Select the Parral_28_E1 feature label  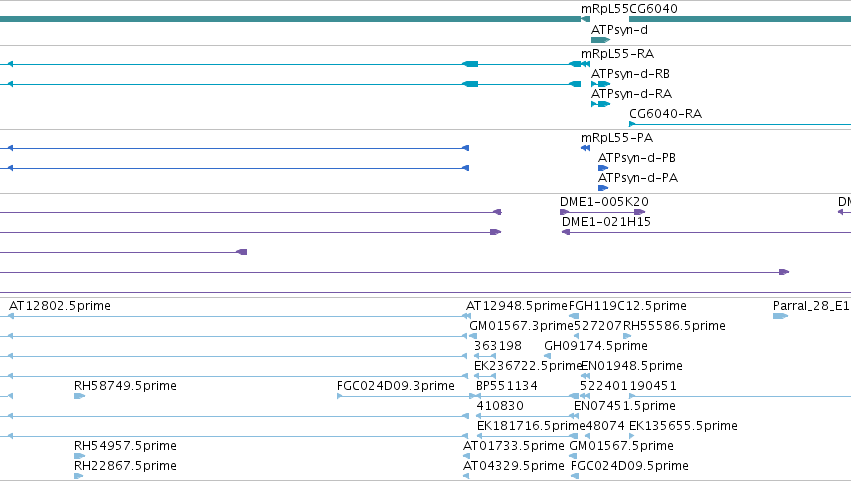[x=811, y=306]
